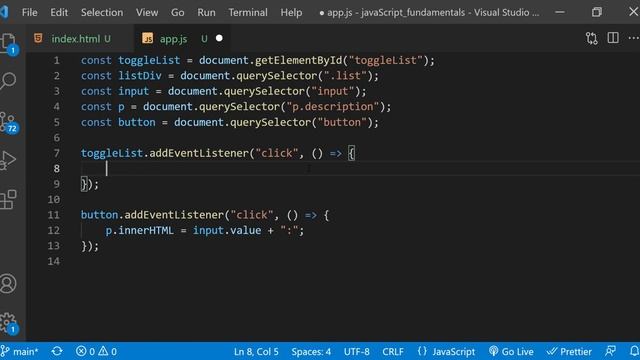Open the Search view icon
The height and width of the screenshot is (360, 640).
pos(8,81)
